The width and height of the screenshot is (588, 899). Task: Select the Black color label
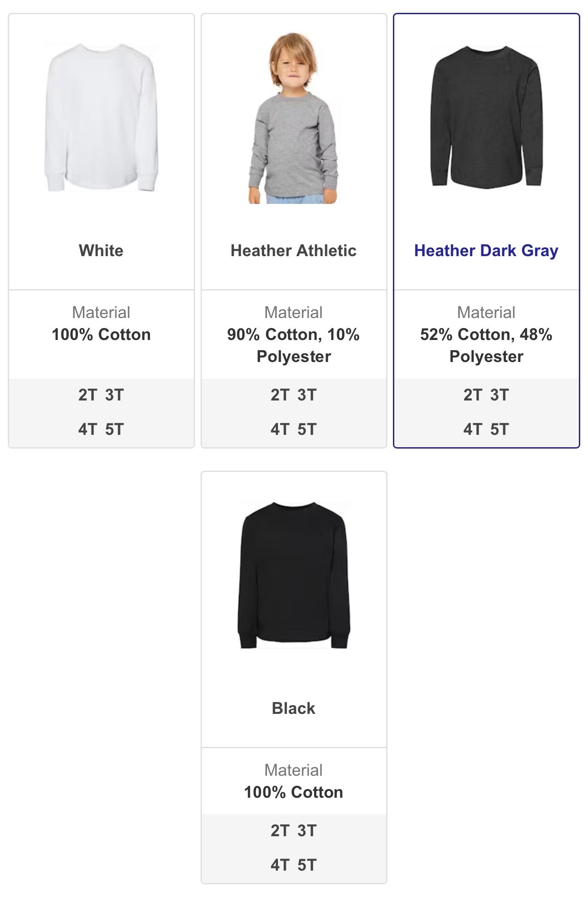[x=294, y=708]
